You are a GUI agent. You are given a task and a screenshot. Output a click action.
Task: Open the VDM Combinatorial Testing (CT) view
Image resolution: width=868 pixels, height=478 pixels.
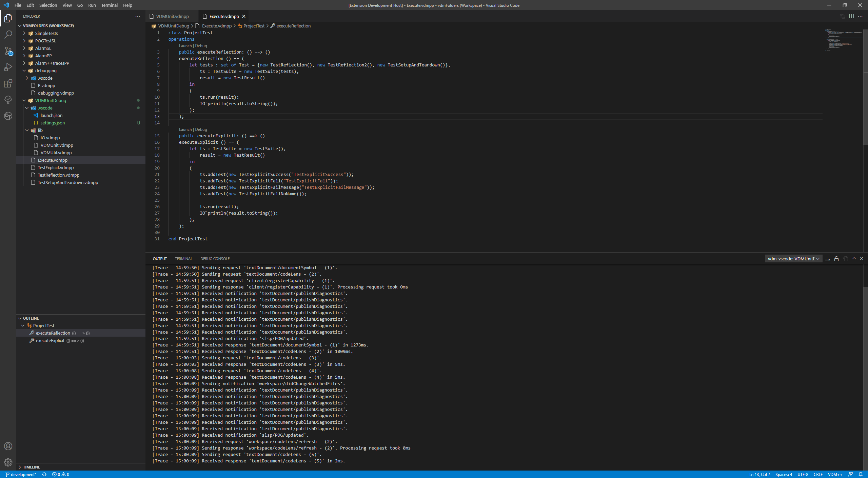[x=8, y=116]
